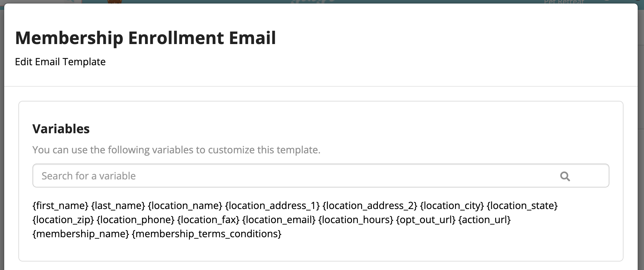644x270 pixels.
Task: Click the {location_phone} variable
Action: click(136, 220)
